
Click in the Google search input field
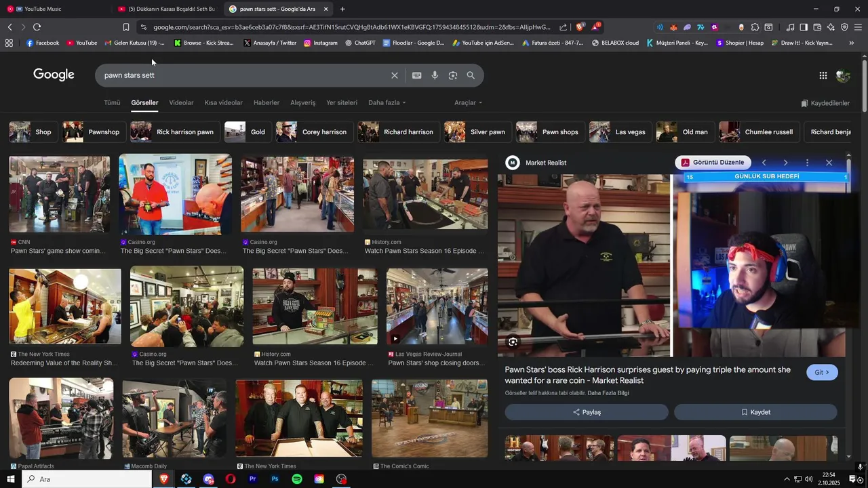point(244,75)
